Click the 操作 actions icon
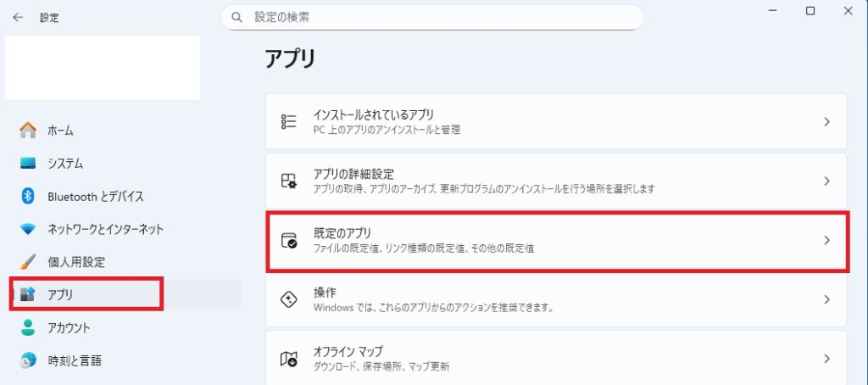 point(288,299)
